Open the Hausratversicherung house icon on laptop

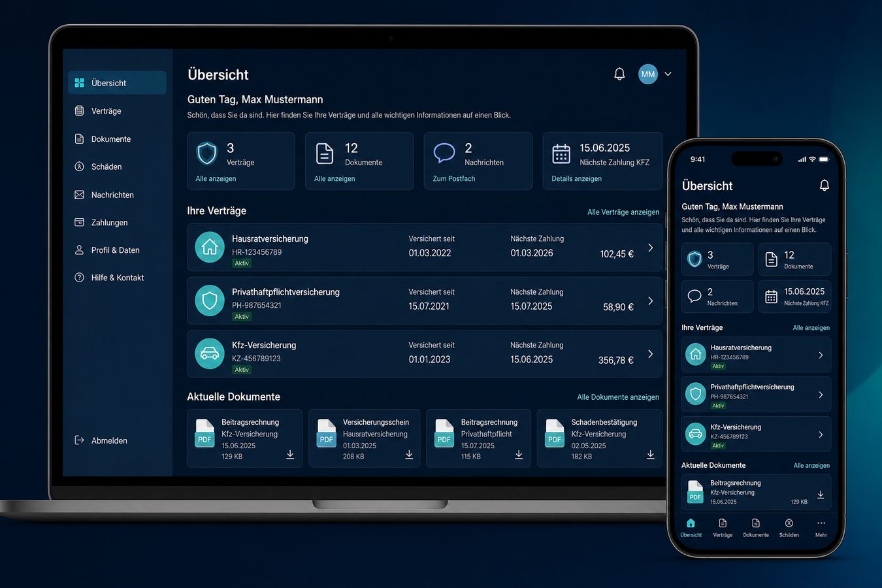[x=210, y=248]
